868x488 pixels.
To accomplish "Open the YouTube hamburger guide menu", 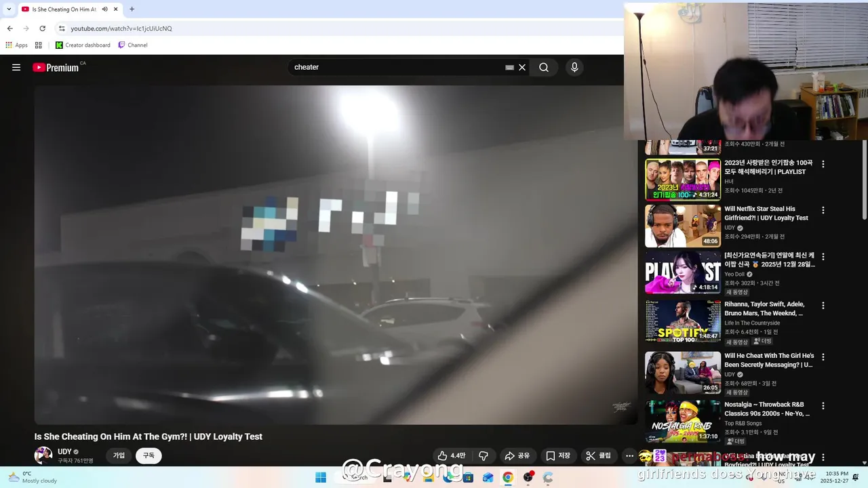I will (16, 67).
